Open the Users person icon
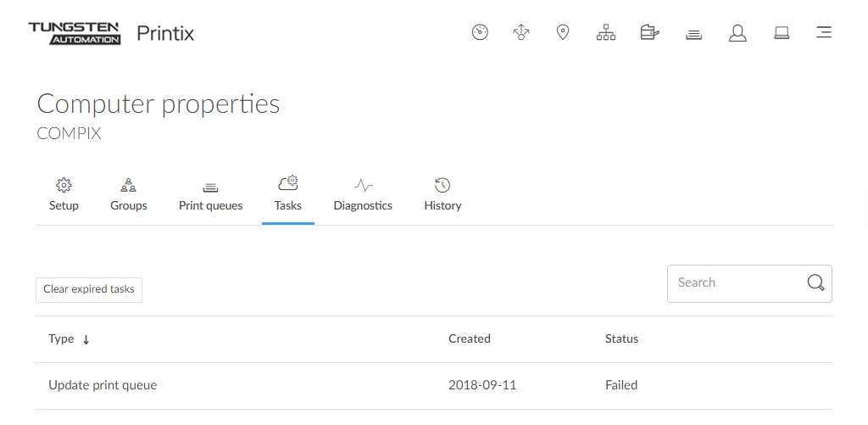Screen dimensions: 868x425 point(737,33)
